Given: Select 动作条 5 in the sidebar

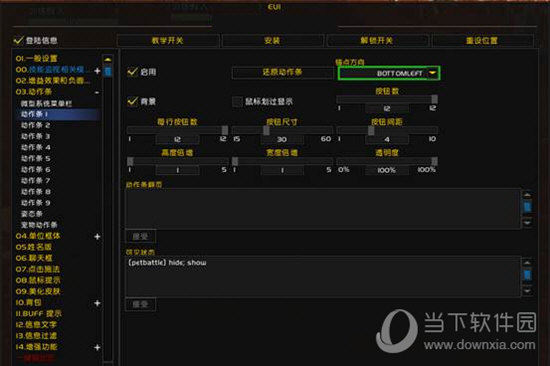Looking at the screenshot, I should click(x=35, y=159).
